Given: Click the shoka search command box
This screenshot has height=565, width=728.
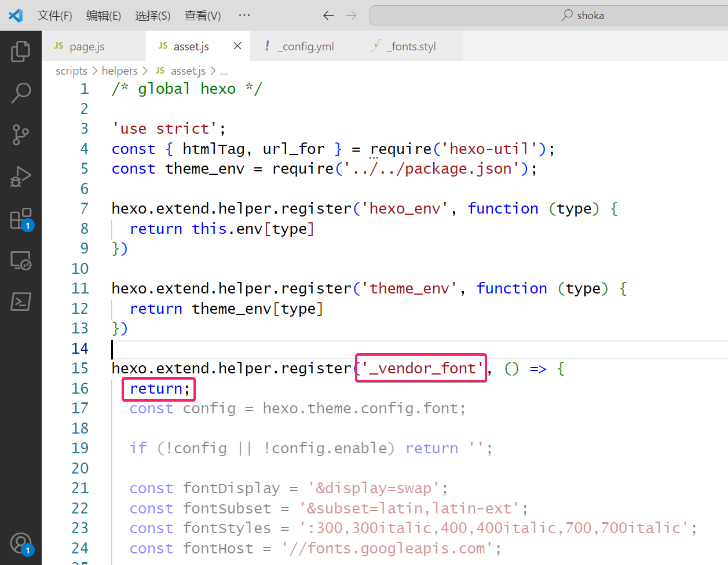Looking at the screenshot, I should (x=548, y=16).
